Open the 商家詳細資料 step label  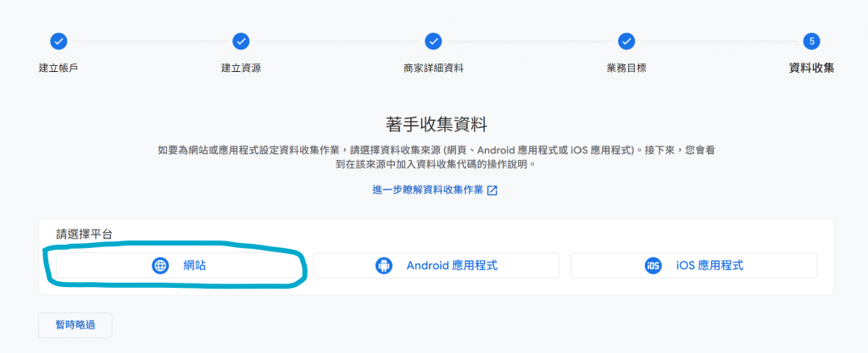click(x=433, y=69)
